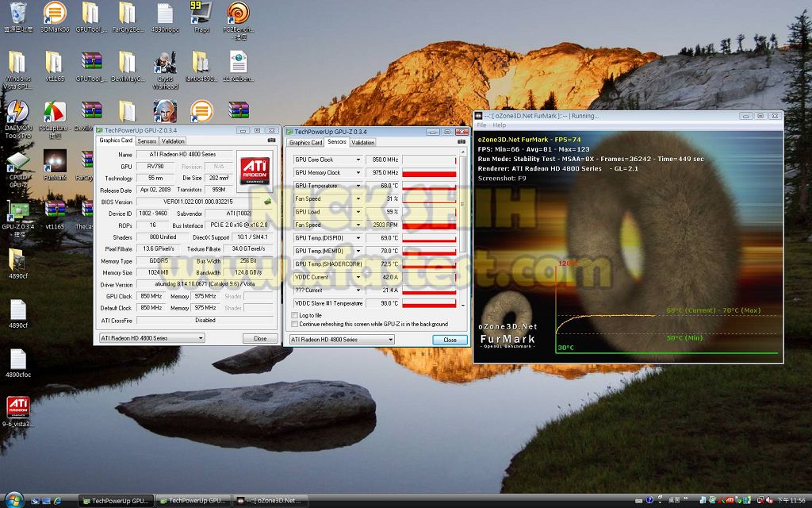Open the Fraps desktop shortcut

(201, 13)
